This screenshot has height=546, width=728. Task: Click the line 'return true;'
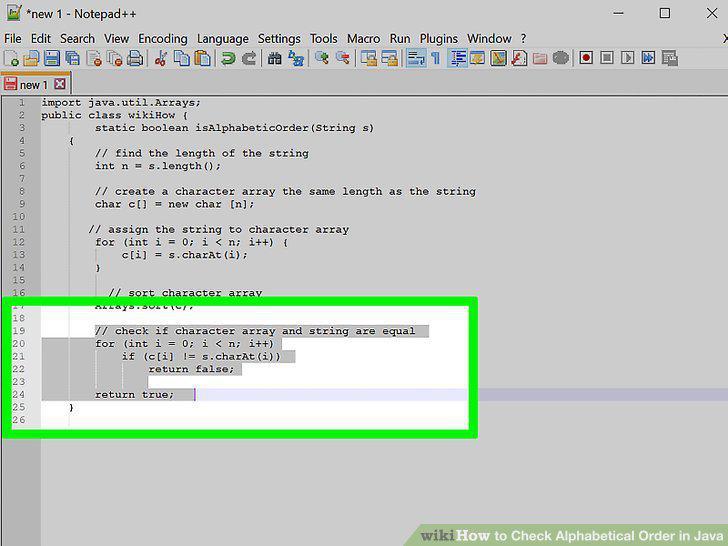click(x=134, y=395)
